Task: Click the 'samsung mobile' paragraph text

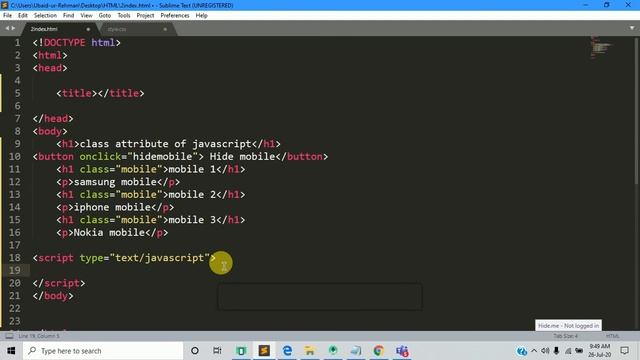Action: [x=115, y=182]
